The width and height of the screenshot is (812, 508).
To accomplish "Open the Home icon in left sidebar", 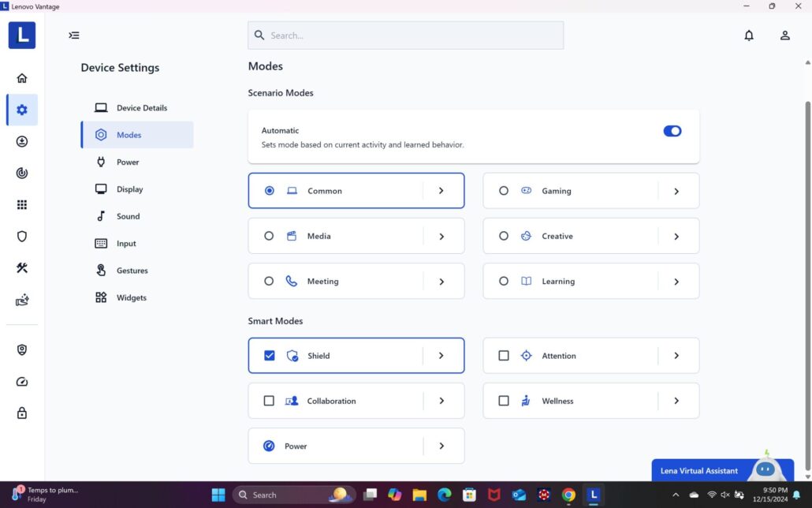I will coord(22,78).
